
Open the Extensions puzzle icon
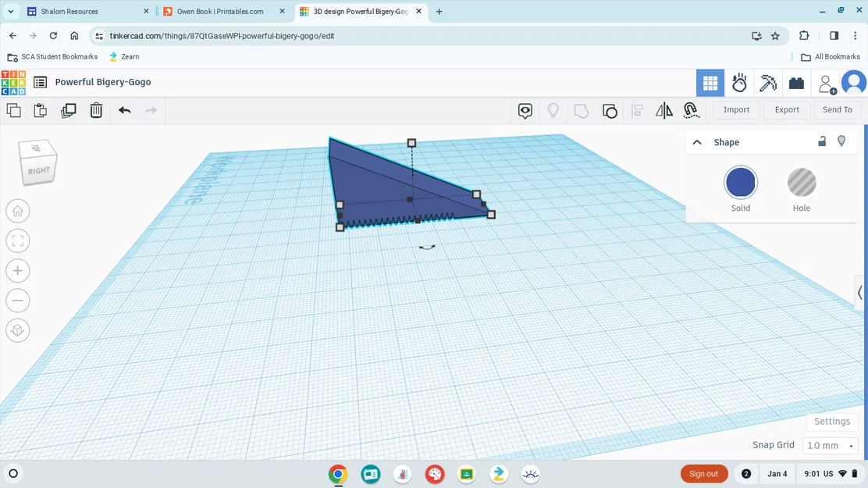click(x=804, y=35)
